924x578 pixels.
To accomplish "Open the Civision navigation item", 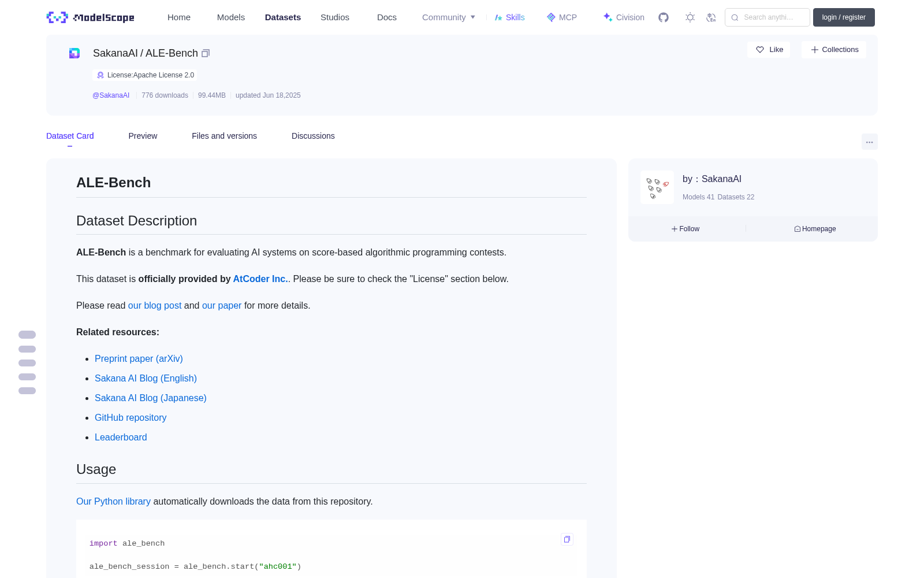I will coord(624,17).
